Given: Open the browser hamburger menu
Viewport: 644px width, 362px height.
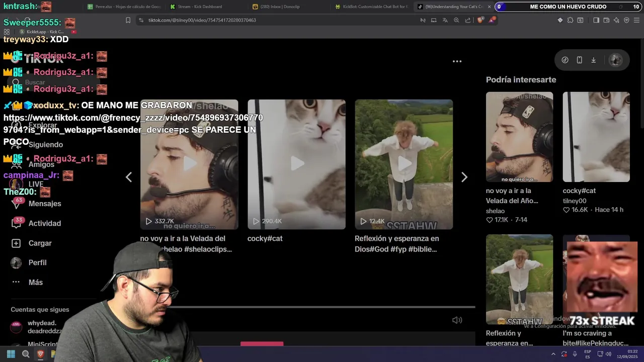Looking at the screenshot, I should (636, 20).
